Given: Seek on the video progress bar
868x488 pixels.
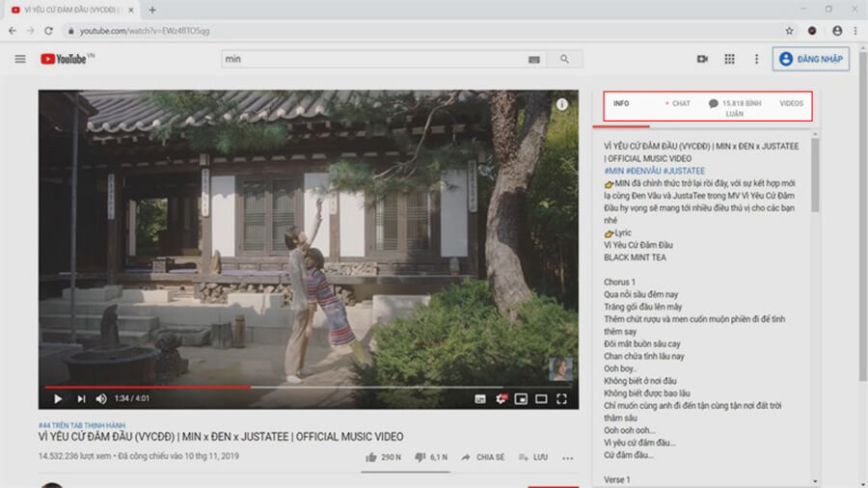Looking at the screenshot, I should pyautogui.click(x=309, y=387).
